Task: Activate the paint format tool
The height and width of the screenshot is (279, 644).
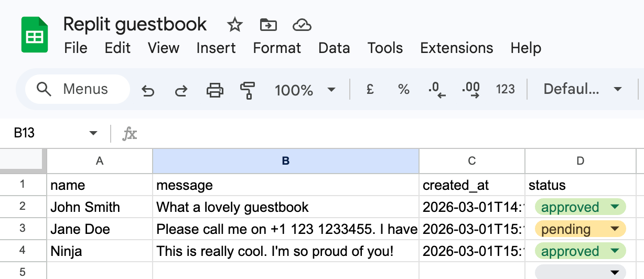Action: pos(247,90)
